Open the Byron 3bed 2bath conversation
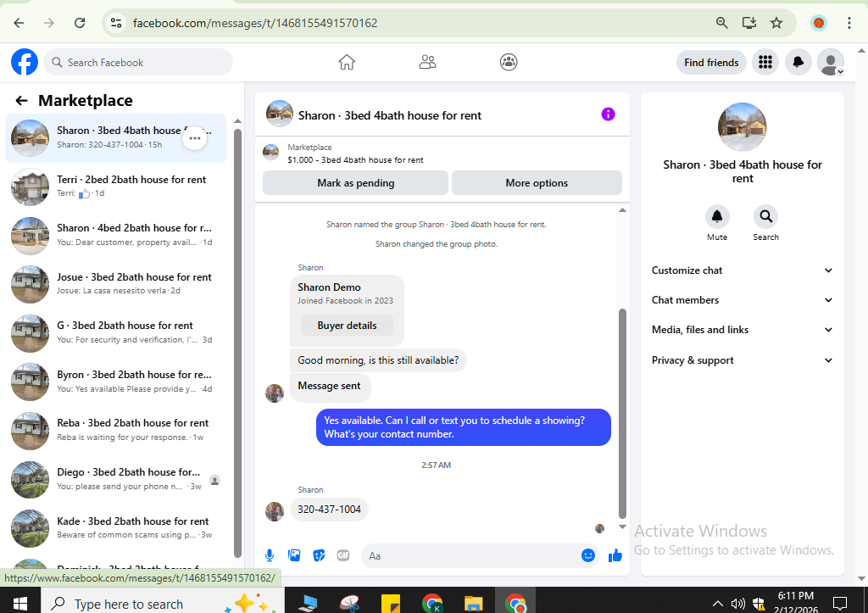The image size is (868, 613). point(115,382)
